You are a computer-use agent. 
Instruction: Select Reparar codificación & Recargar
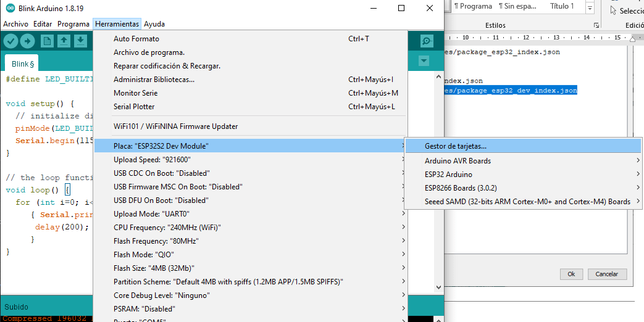pos(251,66)
